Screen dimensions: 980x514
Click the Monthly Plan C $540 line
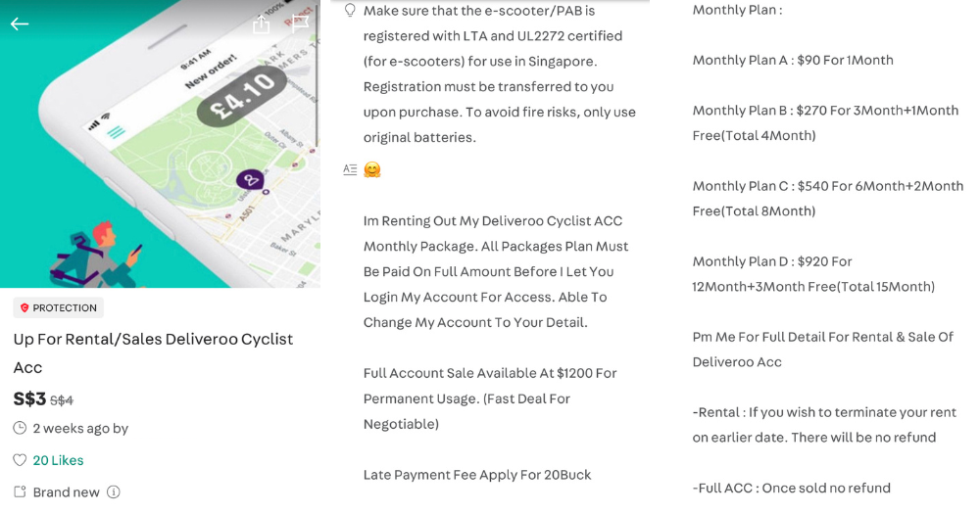point(827,199)
